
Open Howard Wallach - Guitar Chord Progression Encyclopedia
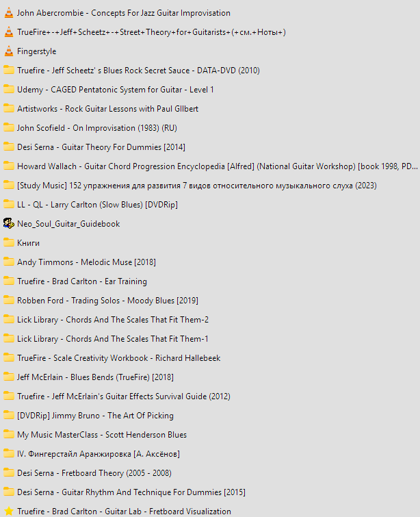point(218,166)
